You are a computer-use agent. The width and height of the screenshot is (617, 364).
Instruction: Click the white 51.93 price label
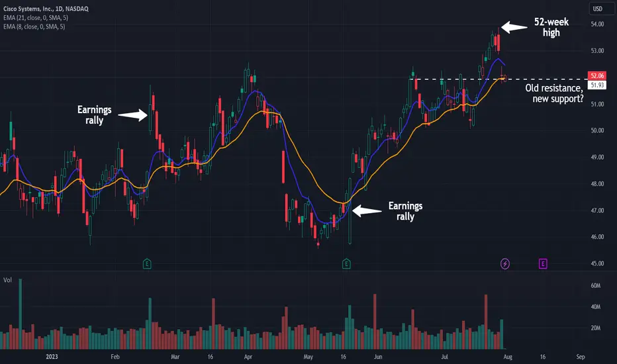(x=596, y=85)
